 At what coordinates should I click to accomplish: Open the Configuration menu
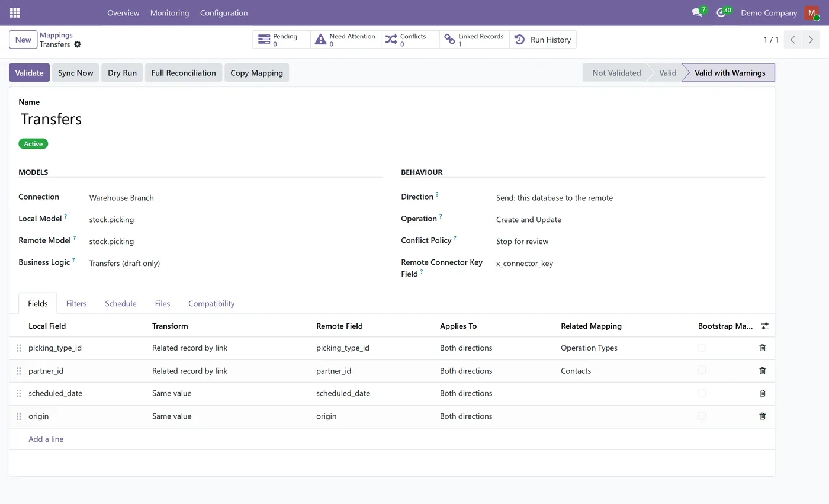coord(224,12)
